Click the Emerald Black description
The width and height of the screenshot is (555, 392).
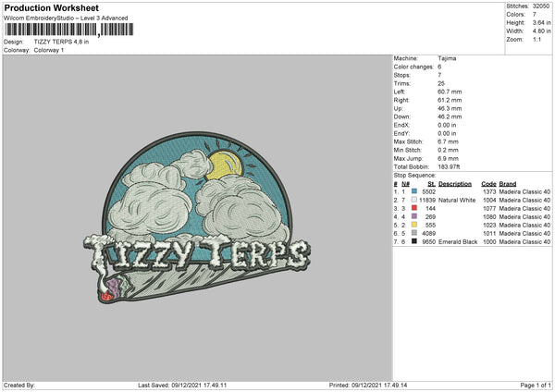458,242
